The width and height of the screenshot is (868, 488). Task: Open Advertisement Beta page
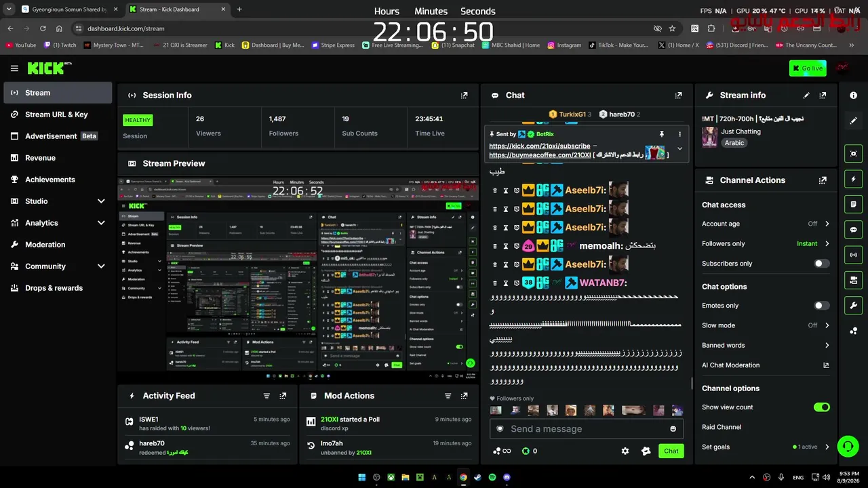pyautogui.click(x=58, y=136)
